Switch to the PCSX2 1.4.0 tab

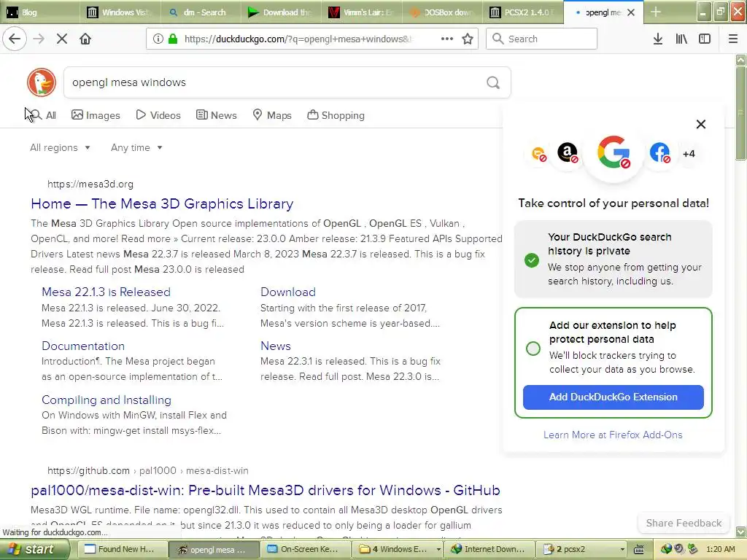click(522, 12)
